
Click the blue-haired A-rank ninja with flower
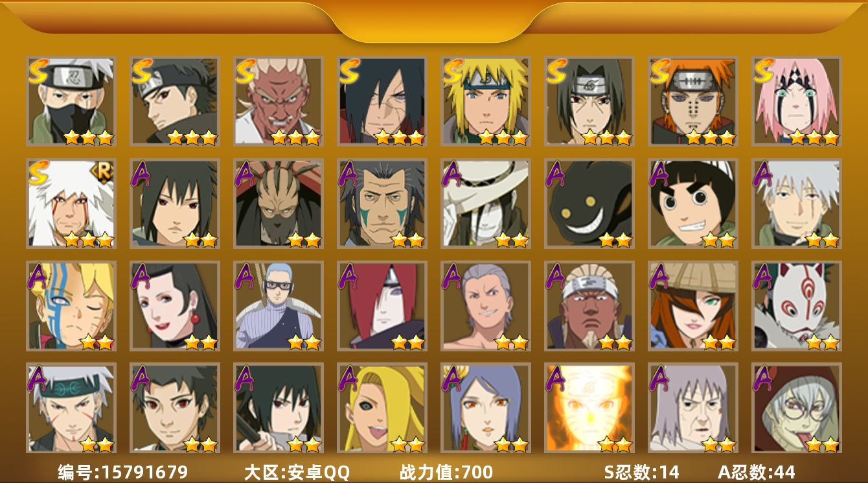(486, 408)
